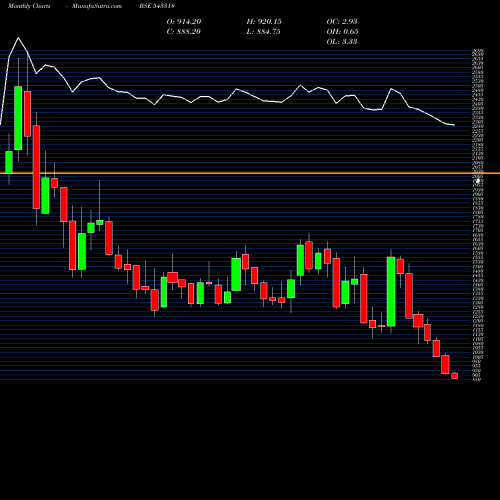Viewport: 500px width, 500px height.
Task: Click the open price value O: 914.20
Action: (184, 22)
